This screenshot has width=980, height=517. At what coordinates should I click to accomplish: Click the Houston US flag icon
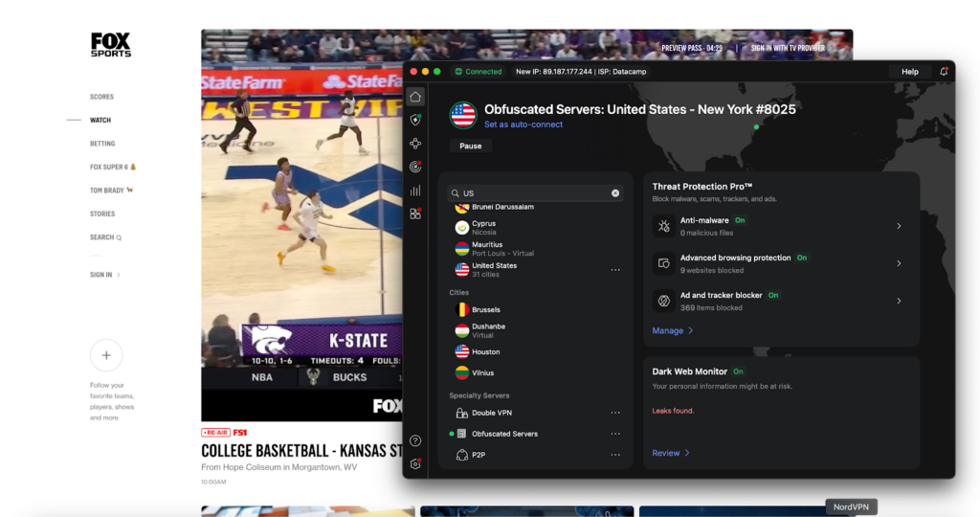(462, 352)
